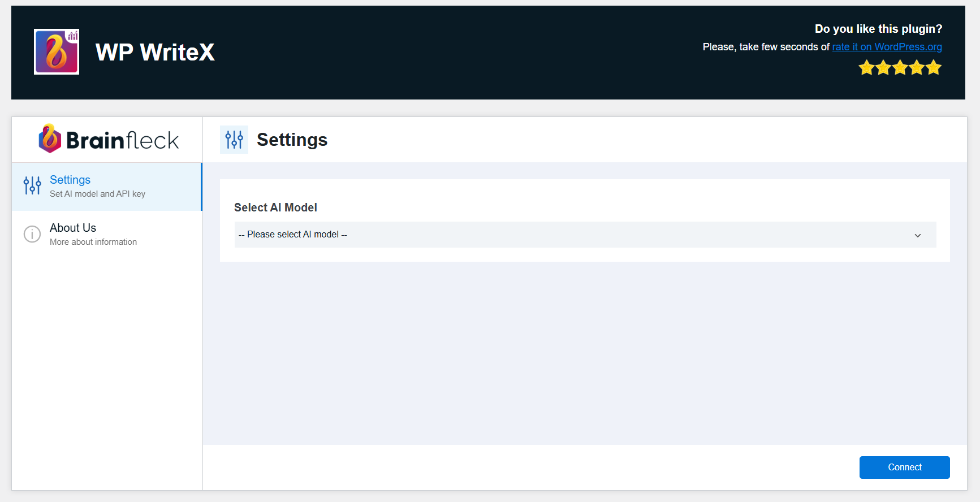Screen dimensions: 980x502
Task: Click the 'Set AI model and API key' subtitle
Action: pos(97,194)
